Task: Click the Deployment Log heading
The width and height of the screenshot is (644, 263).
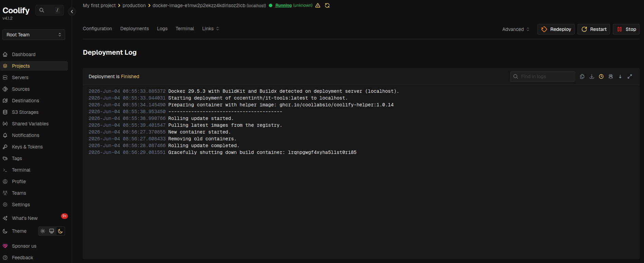Action: [x=110, y=52]
